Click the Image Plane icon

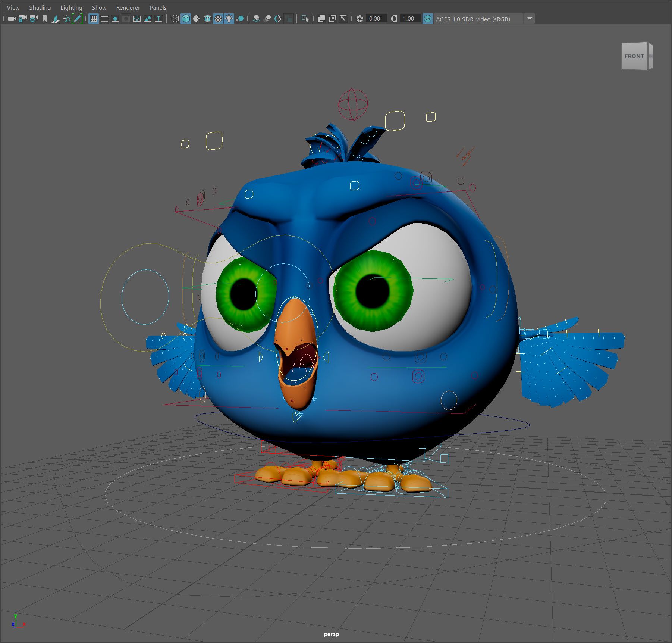click(56, 19)
